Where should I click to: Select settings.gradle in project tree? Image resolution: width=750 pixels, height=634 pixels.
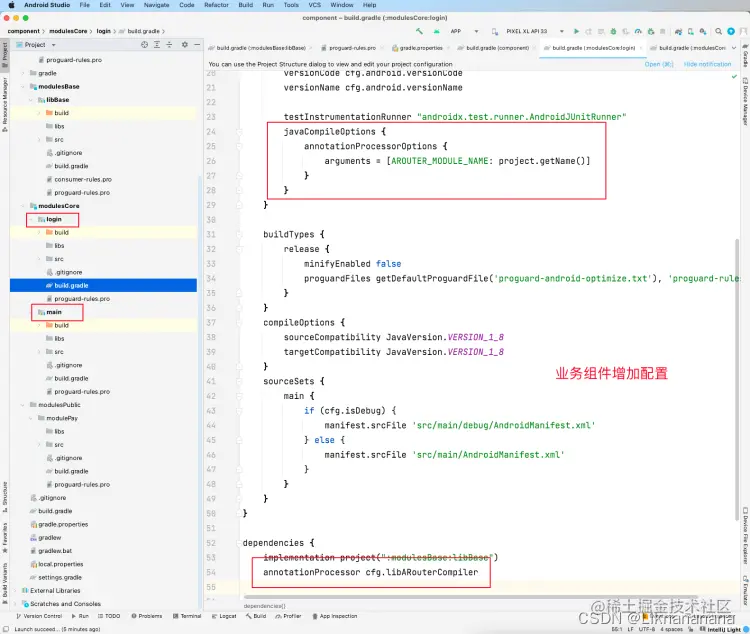[x=59, y=578]
